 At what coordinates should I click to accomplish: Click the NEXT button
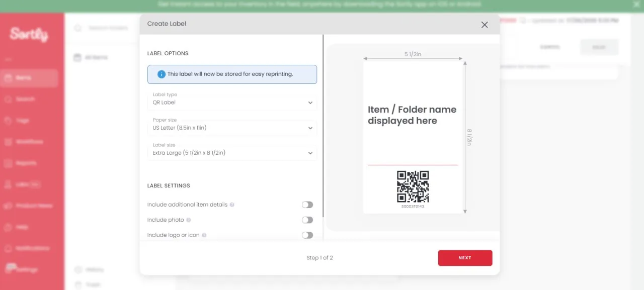click(x=465, y=258)
